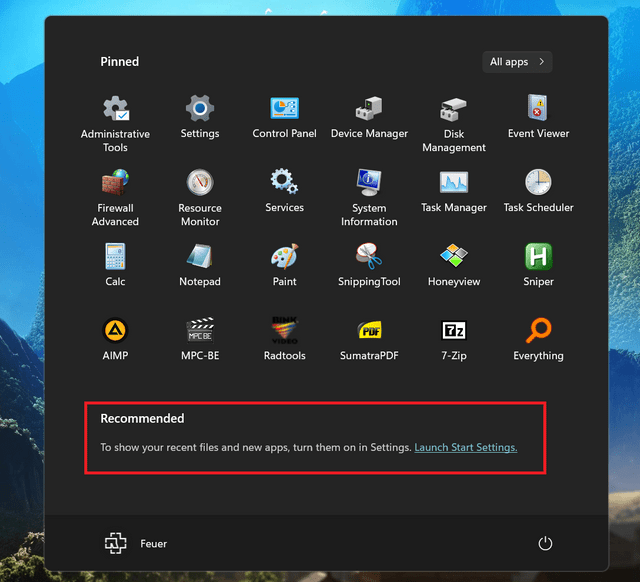Open System Information
Screen dimensions: 640x582
[x=369, y=198]
